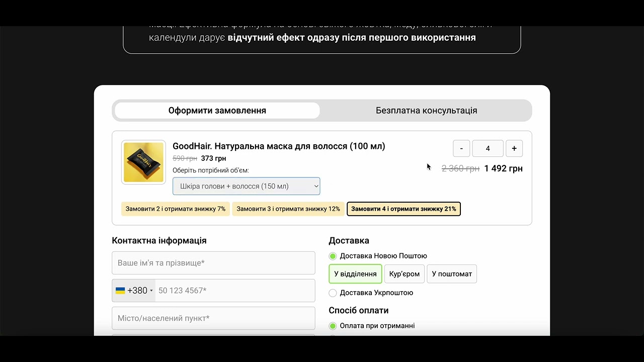Click the total price 1 492 грн
Screen dimensions: 644x362
click(x=504, y=168)
